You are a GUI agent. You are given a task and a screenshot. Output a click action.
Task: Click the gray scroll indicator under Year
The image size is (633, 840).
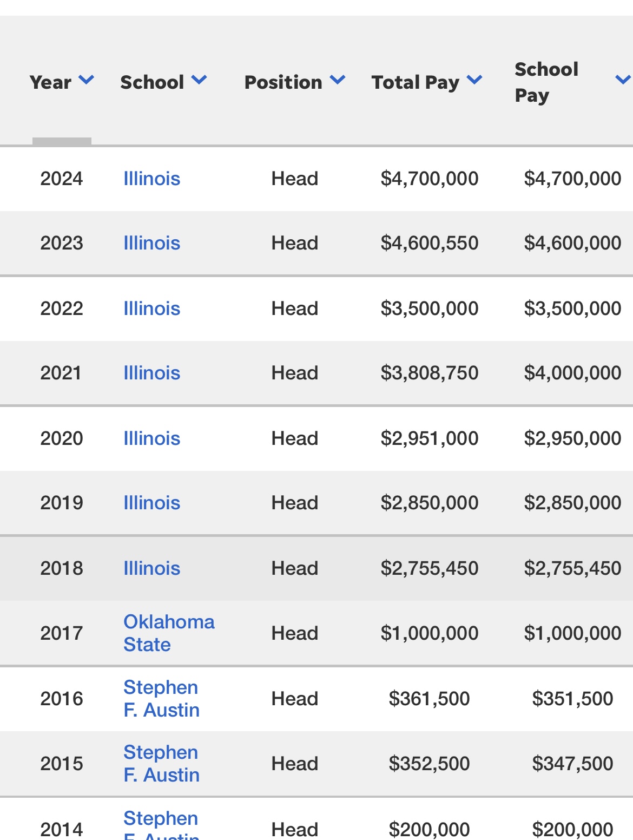62,141
